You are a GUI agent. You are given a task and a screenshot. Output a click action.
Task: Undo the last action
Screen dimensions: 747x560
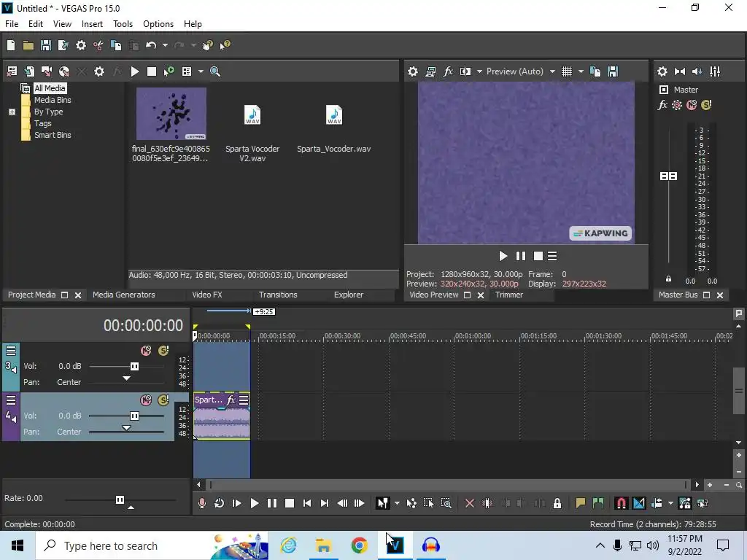click(x=151, y=45)
